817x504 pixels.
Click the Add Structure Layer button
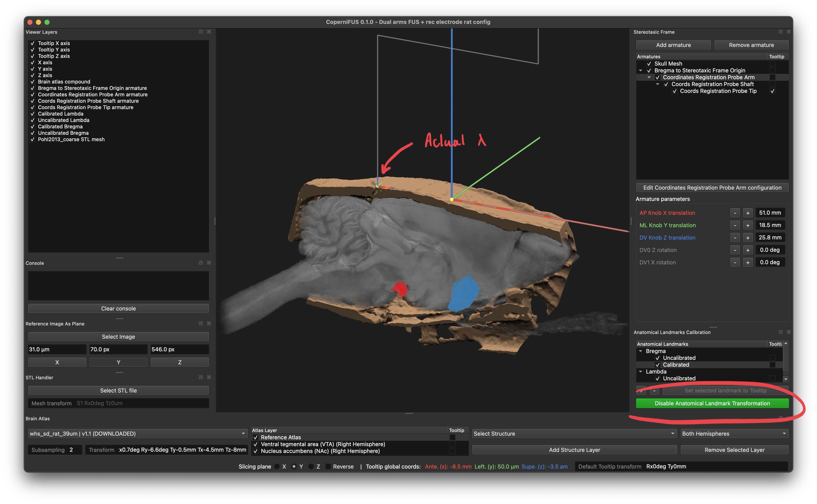[x=574, y=450]
